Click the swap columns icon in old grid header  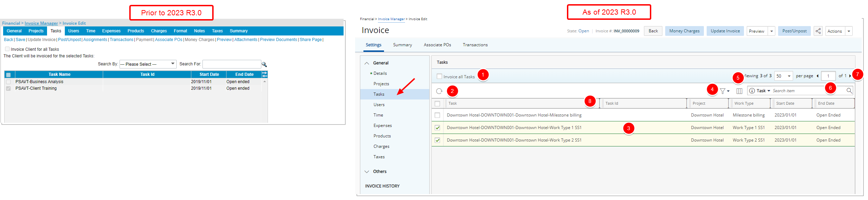tap(264, 74)
